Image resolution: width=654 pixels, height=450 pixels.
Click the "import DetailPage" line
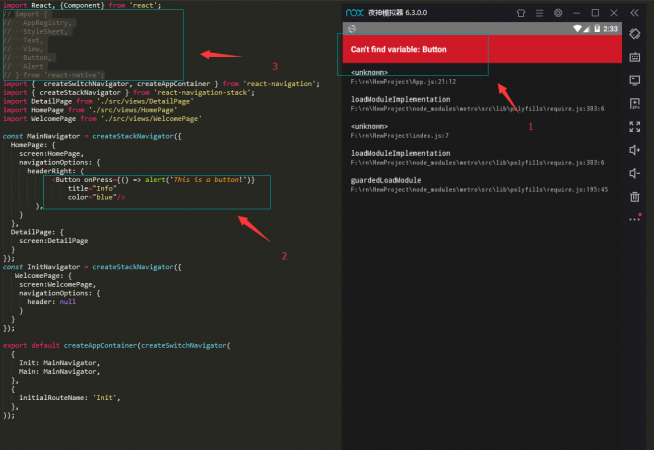(x=98, y=101)
